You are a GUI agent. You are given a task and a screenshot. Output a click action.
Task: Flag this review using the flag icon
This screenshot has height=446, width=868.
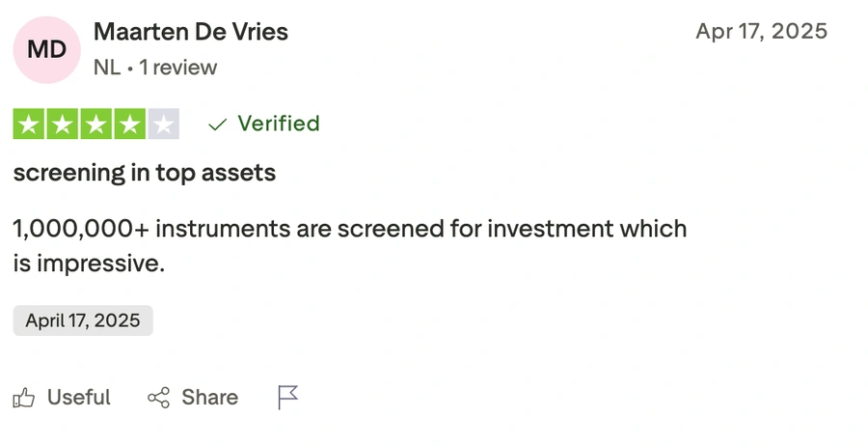point(288,397)
